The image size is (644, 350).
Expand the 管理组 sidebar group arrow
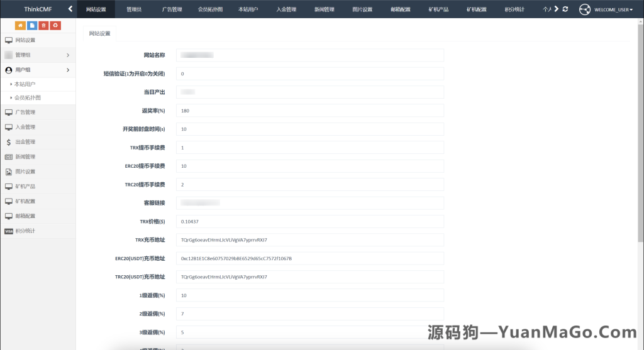68,55
